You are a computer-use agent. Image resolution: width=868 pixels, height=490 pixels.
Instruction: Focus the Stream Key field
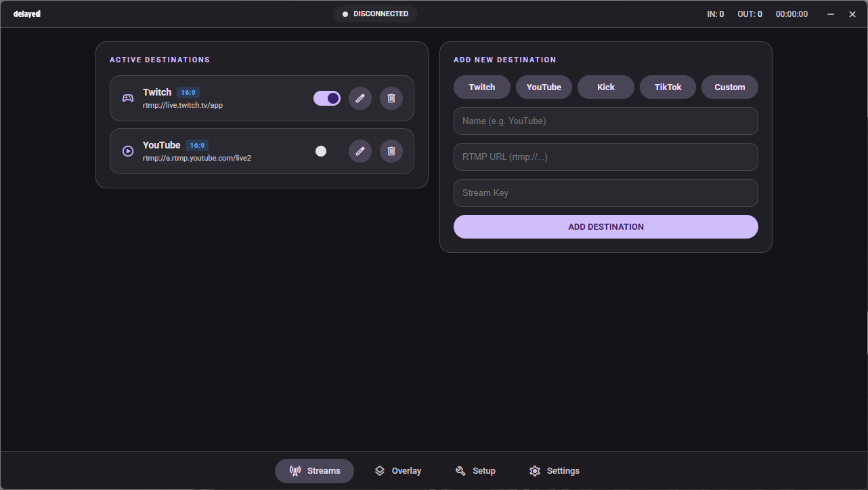pos(606,193)
